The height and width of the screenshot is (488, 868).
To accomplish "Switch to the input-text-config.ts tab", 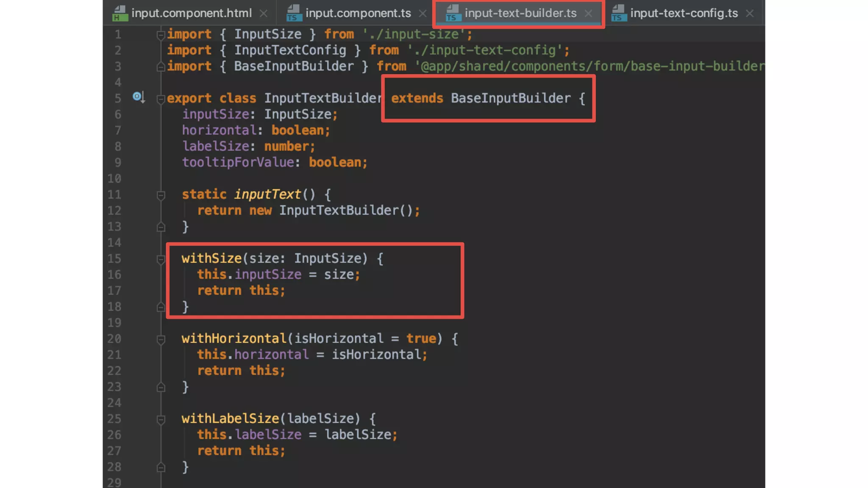I will click(x=684, y=14).
